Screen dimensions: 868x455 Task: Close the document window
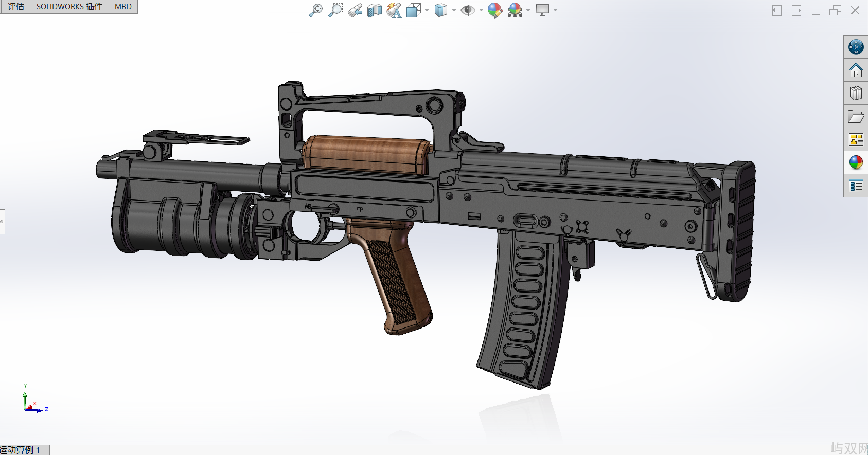855,10
